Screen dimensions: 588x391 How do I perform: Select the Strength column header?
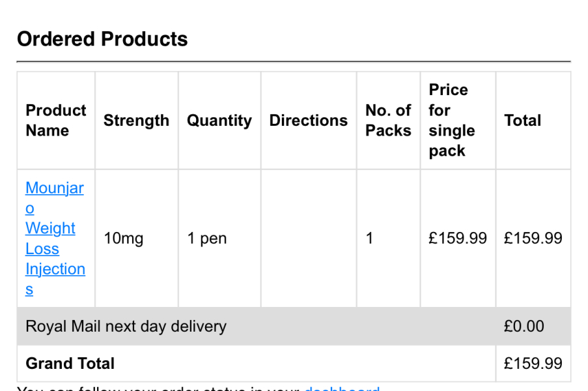[136, 121]
